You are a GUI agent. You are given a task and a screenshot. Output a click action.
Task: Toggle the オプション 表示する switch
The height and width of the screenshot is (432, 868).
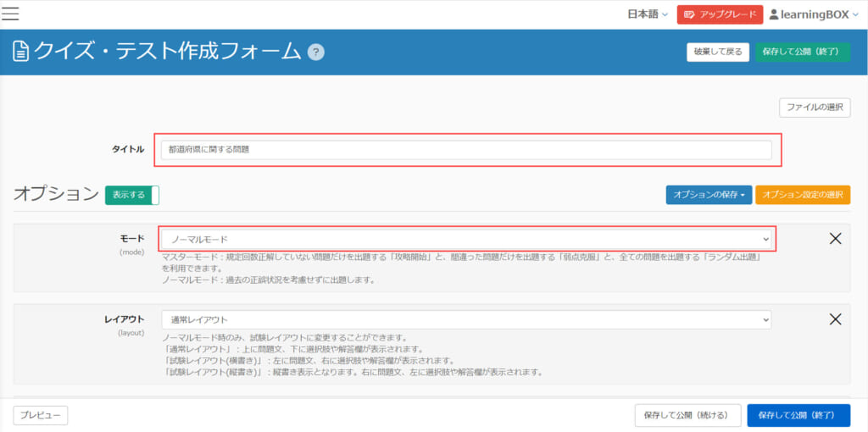pos(131,195)
